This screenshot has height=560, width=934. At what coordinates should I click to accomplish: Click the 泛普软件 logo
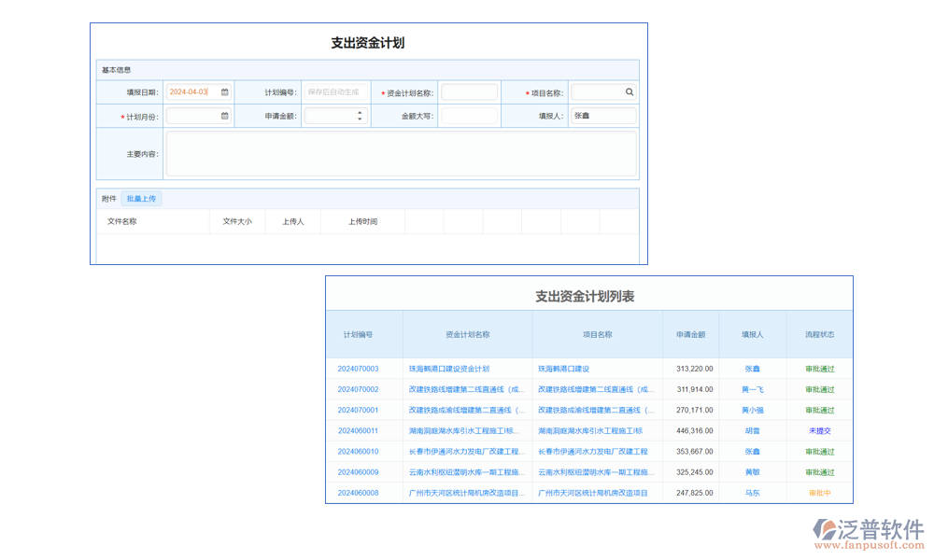[x=868, y=534]
